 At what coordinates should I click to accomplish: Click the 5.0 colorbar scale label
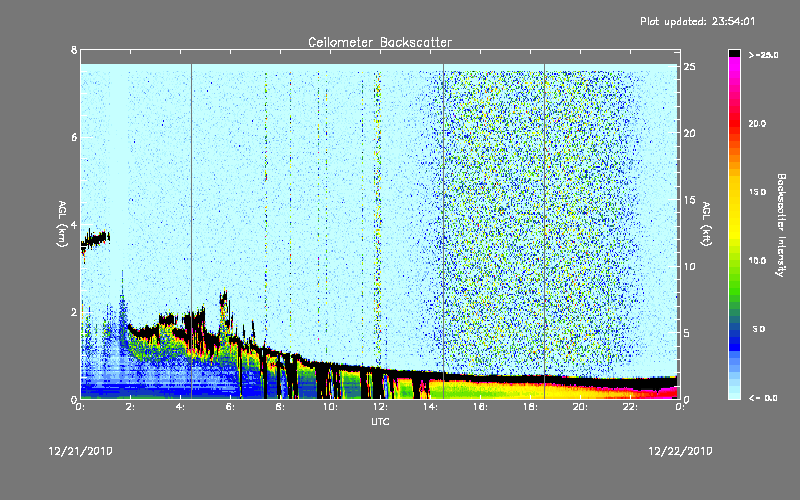(x=759, y=329)
